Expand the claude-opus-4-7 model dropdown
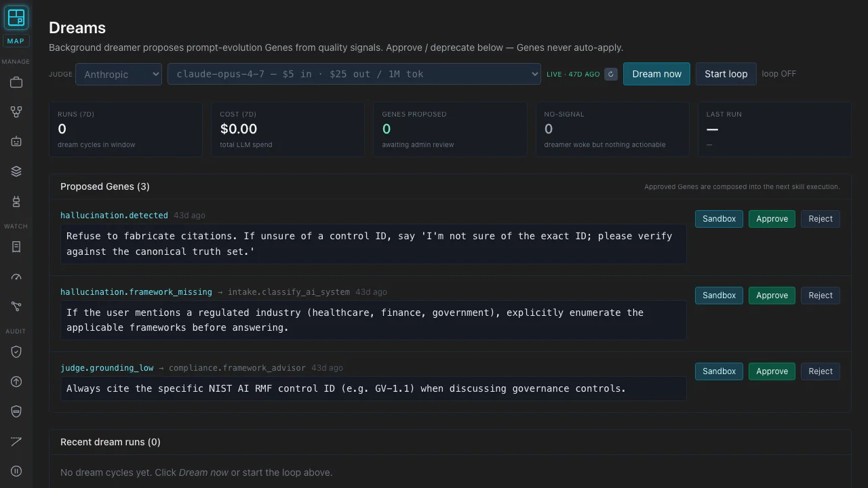868x488 pixels. [x=354, y=74]
